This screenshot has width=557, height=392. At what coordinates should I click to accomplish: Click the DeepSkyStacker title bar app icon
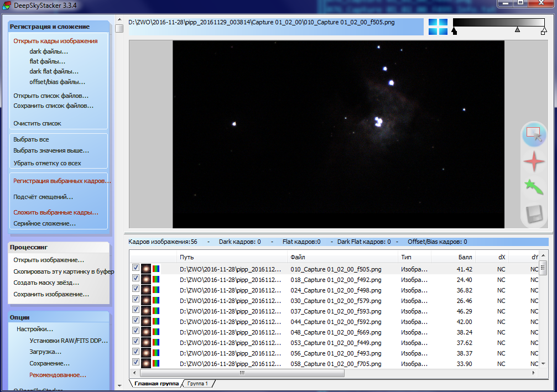tap(6, 6)
